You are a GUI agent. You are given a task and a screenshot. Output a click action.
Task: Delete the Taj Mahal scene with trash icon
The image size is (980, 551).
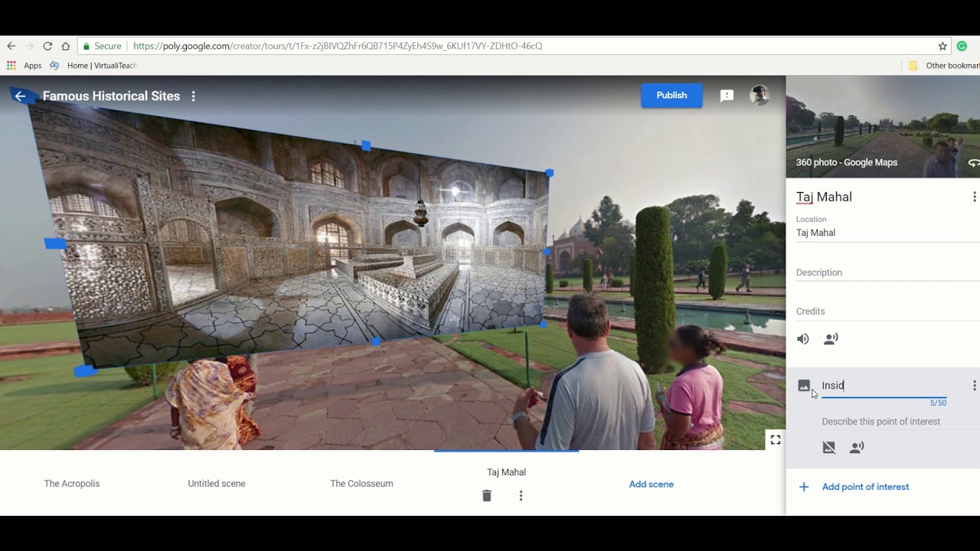coord(487,496)
